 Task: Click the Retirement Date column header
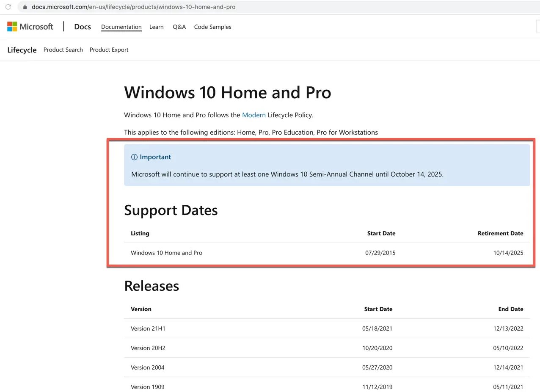coord(501,233)
